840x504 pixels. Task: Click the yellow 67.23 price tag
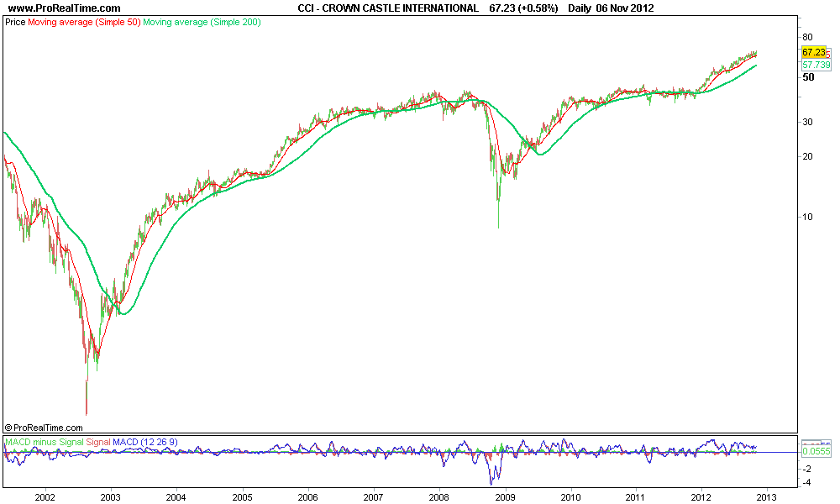click(x=814, y=52)
